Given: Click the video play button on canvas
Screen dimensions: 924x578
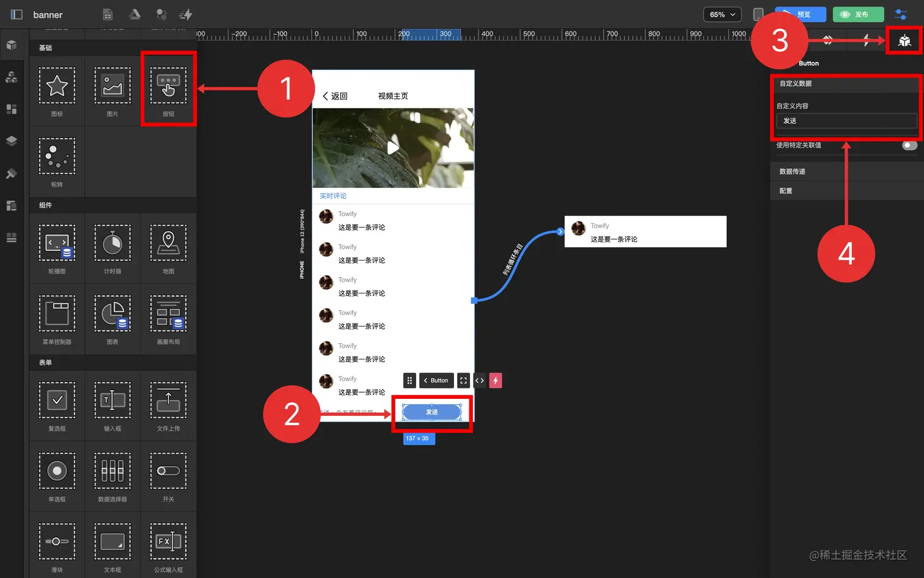Looking at the screenshot, I should coord(393,147).
